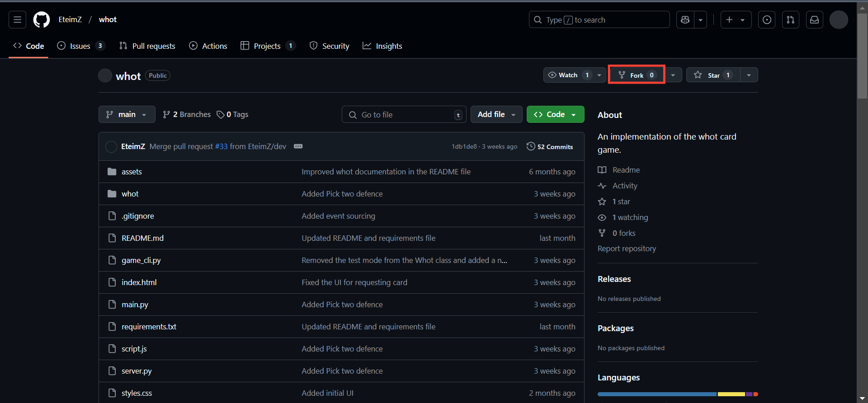Open the user avatar menu
This screenshot has height=403, width=868.
click(839, 20)
